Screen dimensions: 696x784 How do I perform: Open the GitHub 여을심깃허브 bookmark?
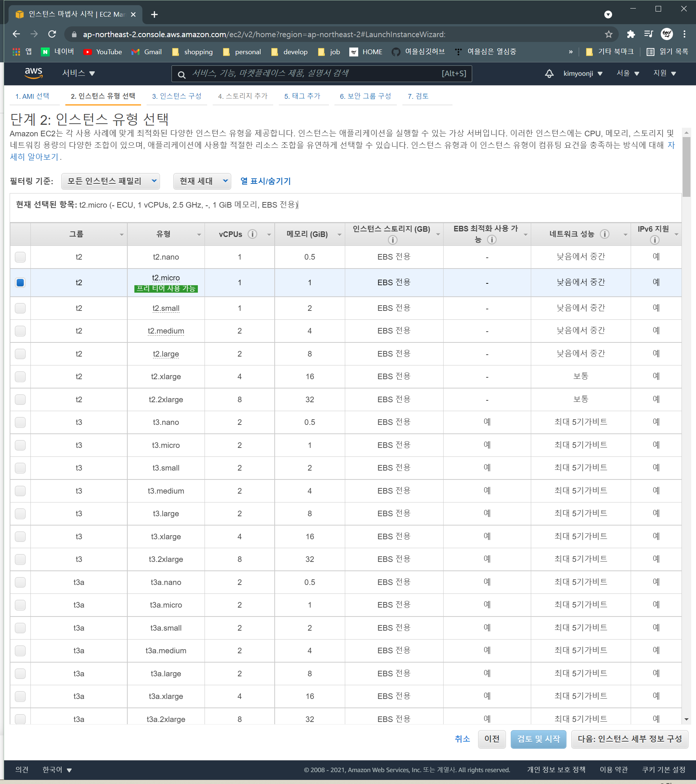coord(418,52)
